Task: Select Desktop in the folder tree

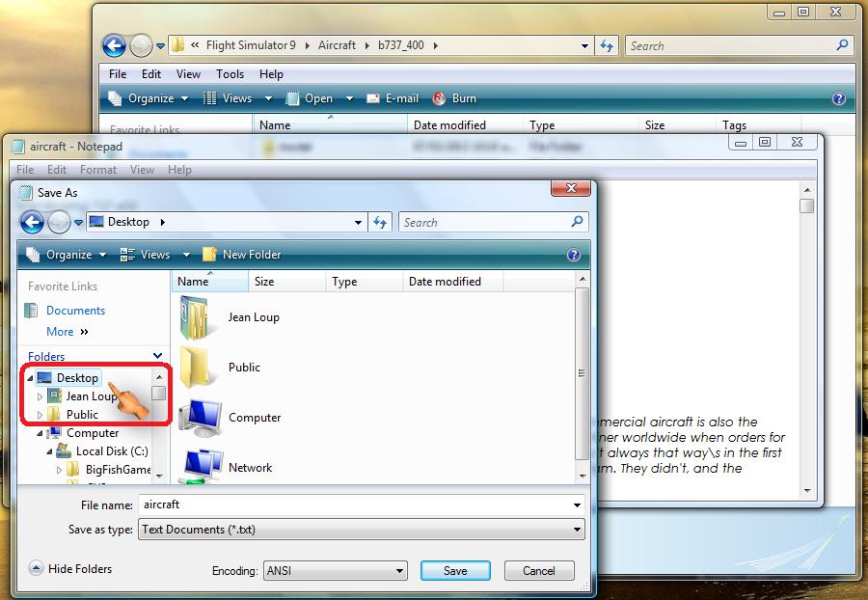Action: (77, 378)
